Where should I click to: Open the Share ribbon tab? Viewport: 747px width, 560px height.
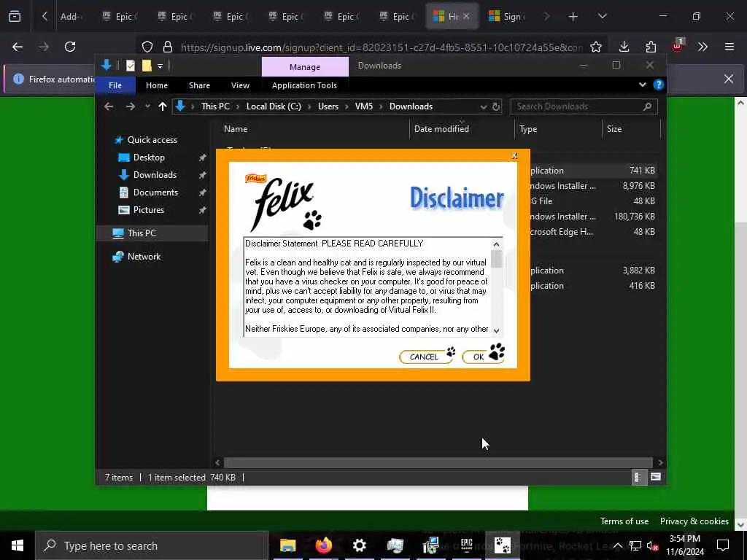click(199, 85)
